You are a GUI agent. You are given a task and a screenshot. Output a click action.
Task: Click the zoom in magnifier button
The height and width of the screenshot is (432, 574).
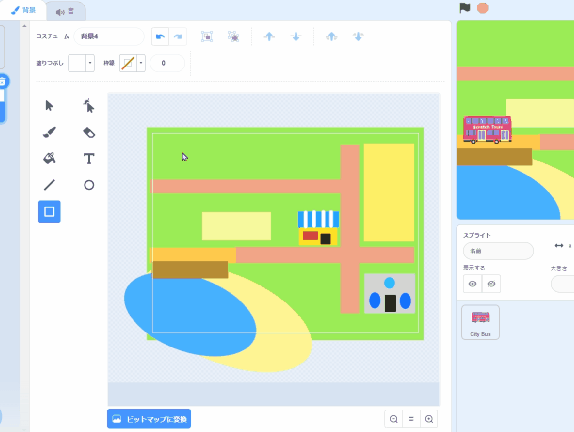[429, 419]
